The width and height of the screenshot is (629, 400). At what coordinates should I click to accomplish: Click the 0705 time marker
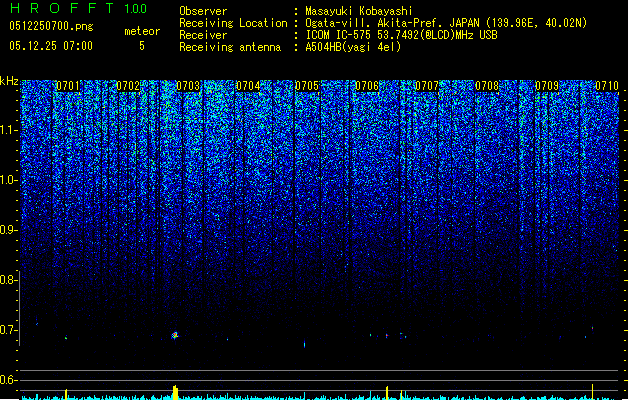[x=307, y=86]
